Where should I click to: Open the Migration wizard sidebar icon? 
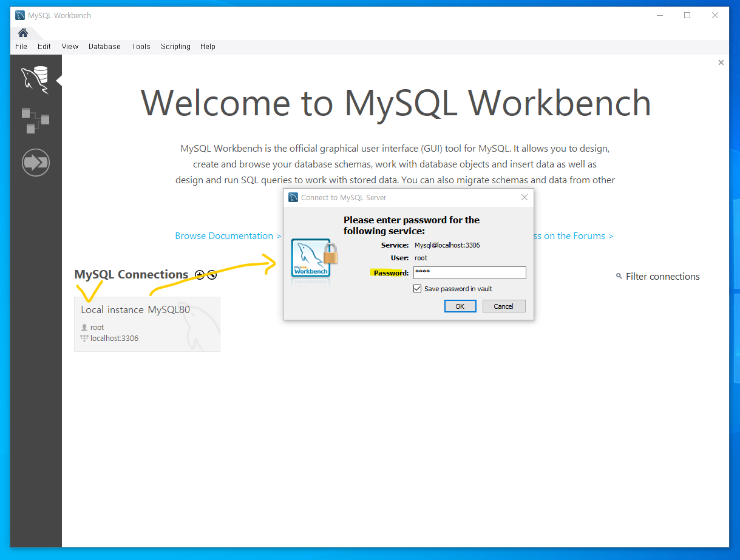click(x=35, y=163)
